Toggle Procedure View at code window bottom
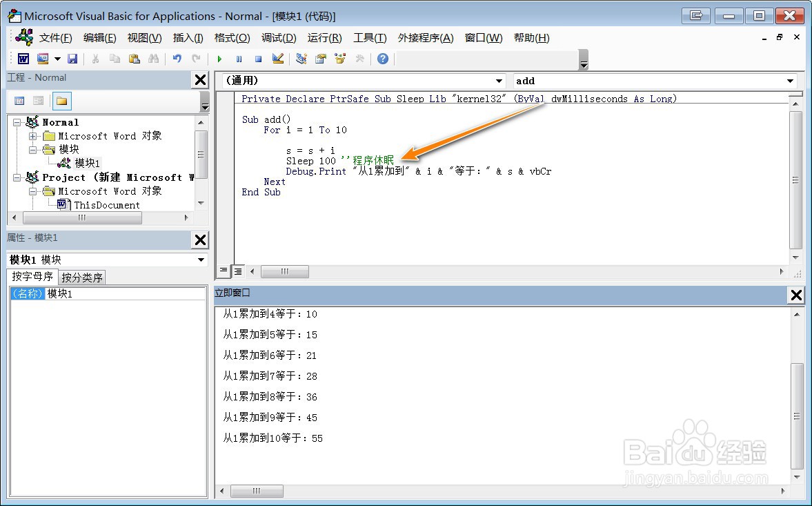812x506 pixels. click(224, 271)
